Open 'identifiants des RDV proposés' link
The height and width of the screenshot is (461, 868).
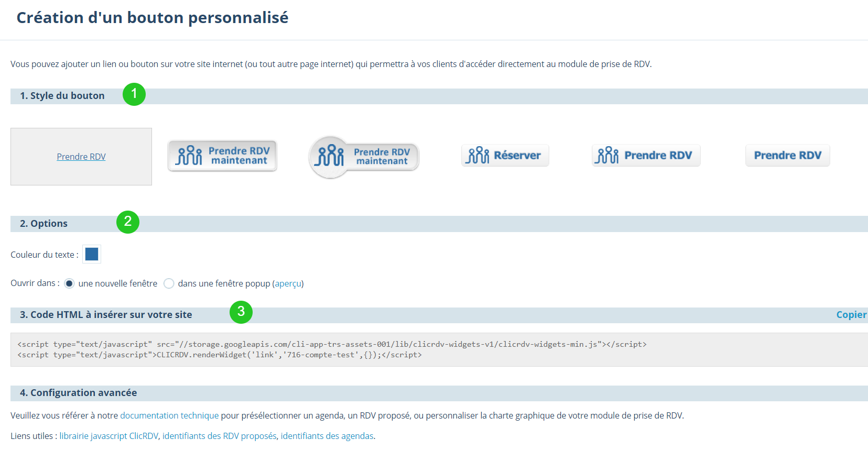pos(220,436)
